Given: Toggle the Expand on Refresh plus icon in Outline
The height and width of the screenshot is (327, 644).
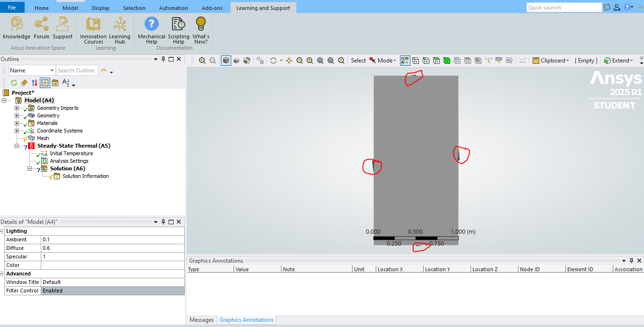Looking at the screenshot, I should click(45, 83).
